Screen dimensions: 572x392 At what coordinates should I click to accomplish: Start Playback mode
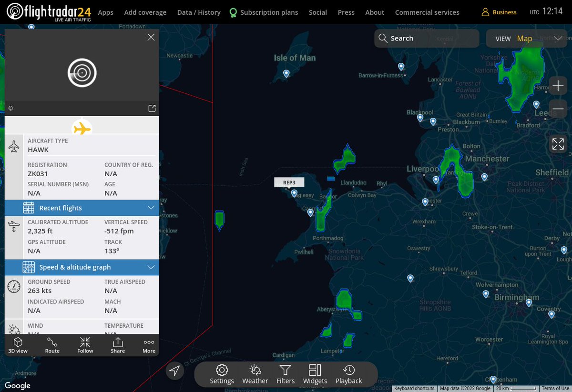pos(348,374)
